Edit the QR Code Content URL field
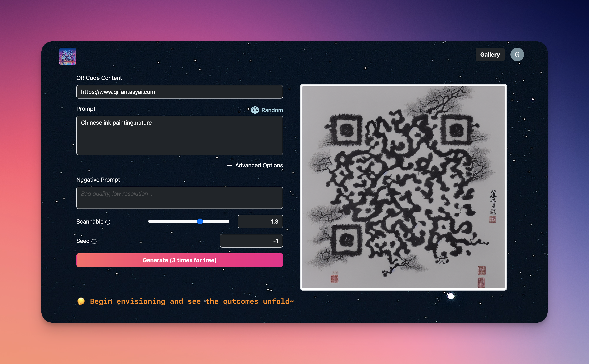Viewport: 589px width, 364px height. [179, 92]
